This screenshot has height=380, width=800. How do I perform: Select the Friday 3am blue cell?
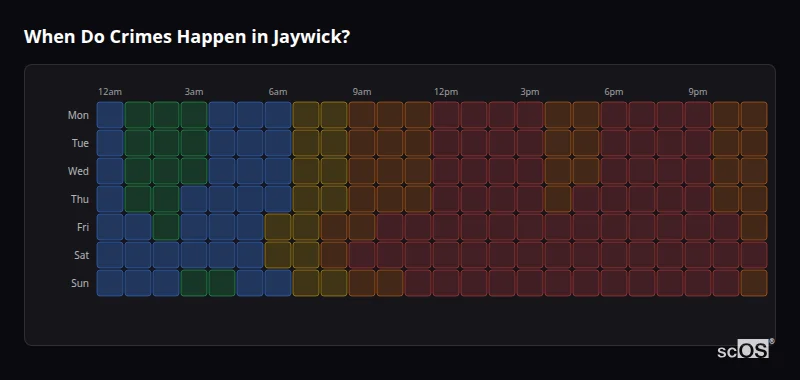[x=194, y=227]
